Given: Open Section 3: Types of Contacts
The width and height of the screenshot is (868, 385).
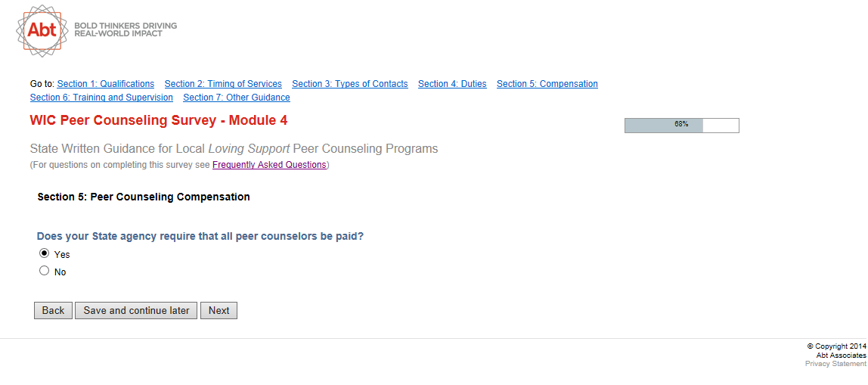Looking at the screenshot, I should pyautogui.click(x=349, y=84).
